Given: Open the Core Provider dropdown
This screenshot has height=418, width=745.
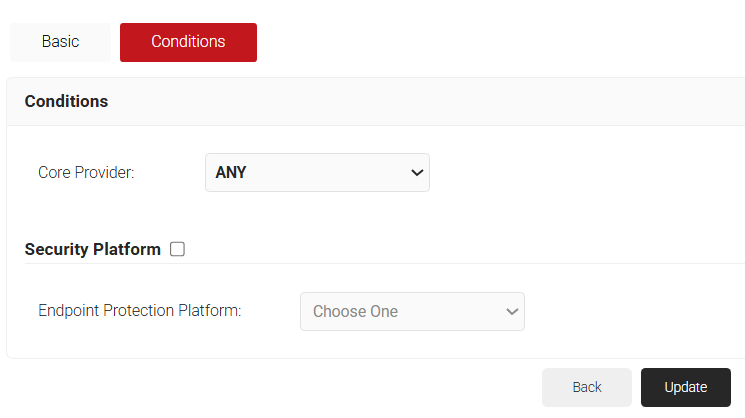Looking at the screenshot, I should coord(317,172).
